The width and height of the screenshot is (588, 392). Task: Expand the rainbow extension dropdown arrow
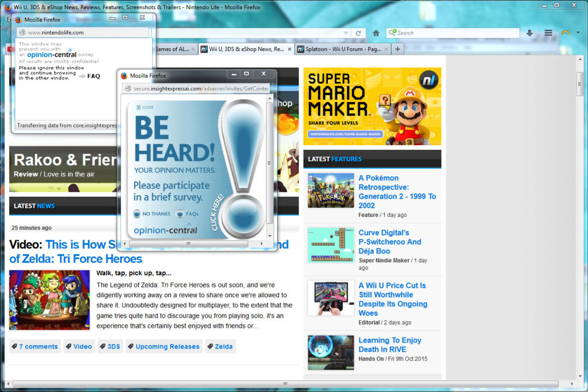pyautogui.click(x=578, y=33)
